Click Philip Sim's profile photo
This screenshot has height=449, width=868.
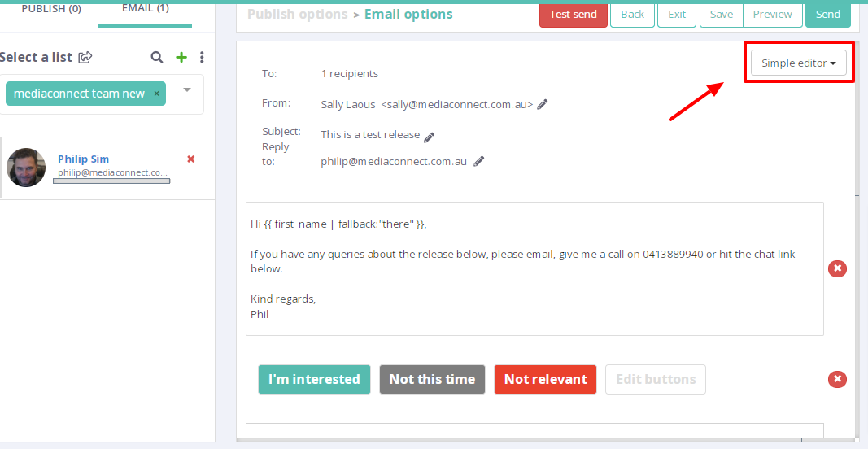pyautogui.click(x=26, y=168)
